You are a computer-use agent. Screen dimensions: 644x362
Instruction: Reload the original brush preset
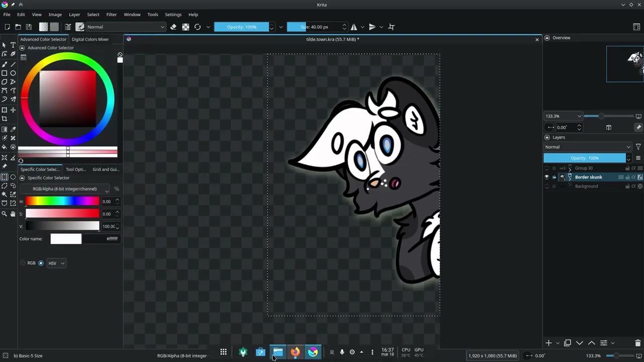197,27
